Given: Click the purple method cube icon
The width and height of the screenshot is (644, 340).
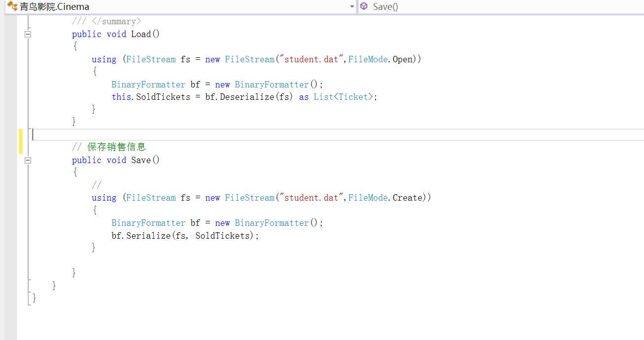Looking at the screenshot, I should [364, 6].
